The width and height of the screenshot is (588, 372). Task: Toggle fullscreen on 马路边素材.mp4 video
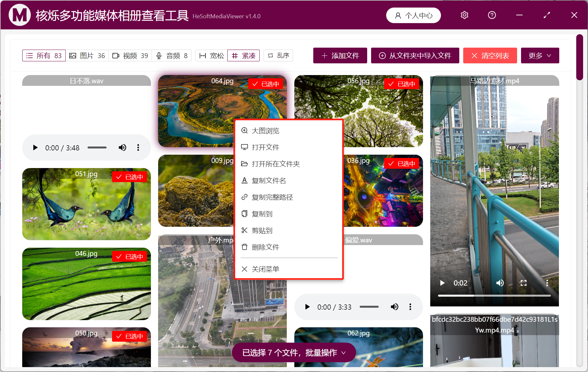tap(523, 283)
